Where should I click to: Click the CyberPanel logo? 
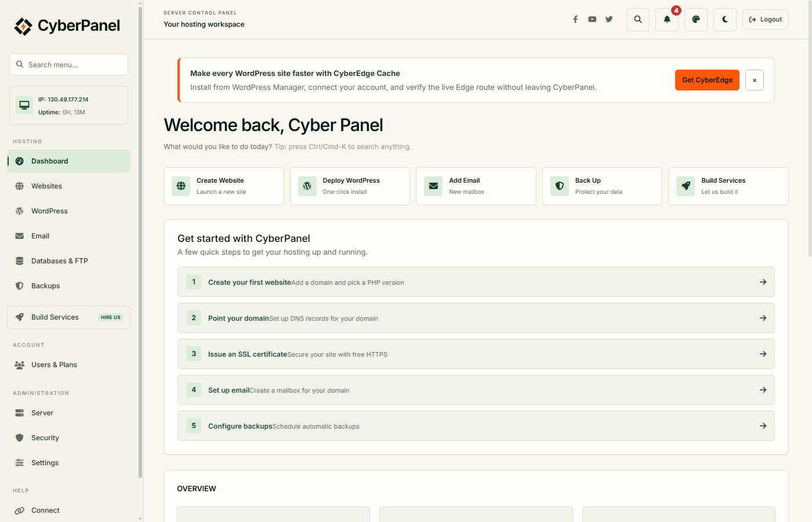click(x=67, y=26)
